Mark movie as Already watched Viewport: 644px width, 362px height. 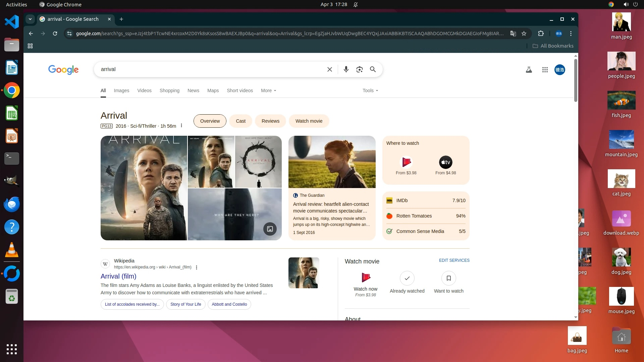point(407,278)
